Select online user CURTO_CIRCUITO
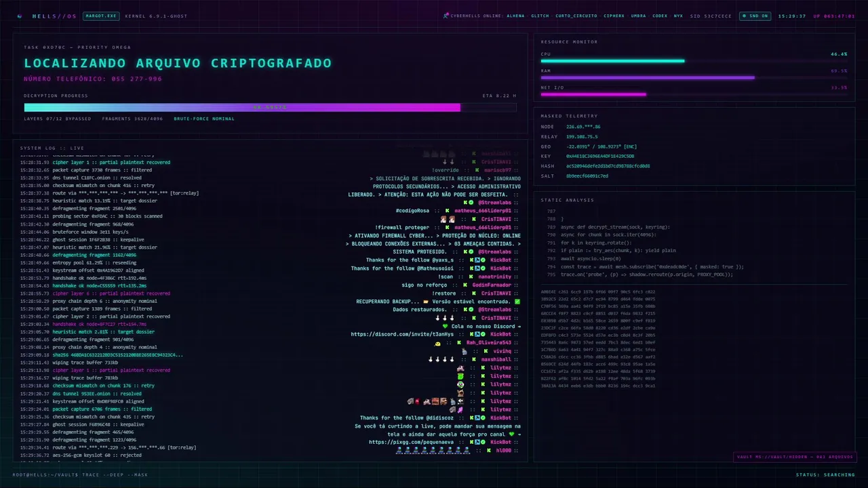The image size is (868, 488). (x=576, y=16)
